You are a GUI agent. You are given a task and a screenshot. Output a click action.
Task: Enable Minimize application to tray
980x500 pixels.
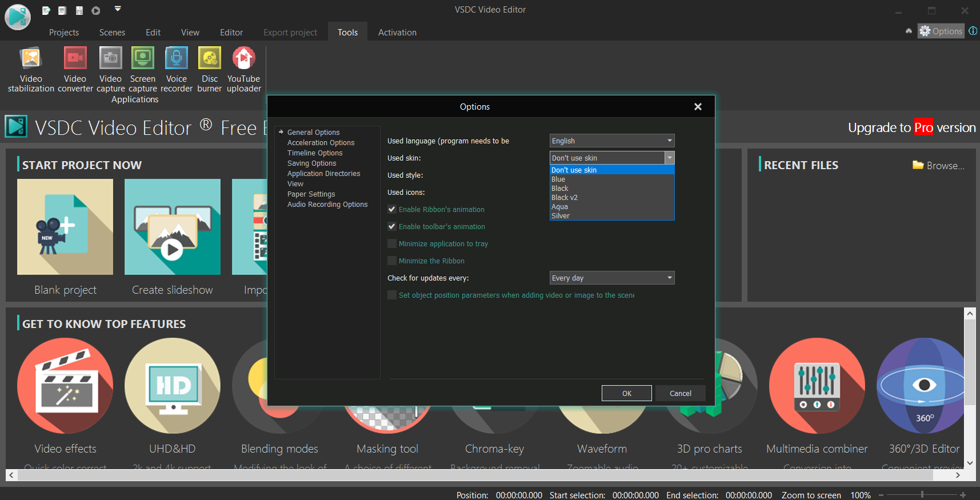pyautogui.click(x=392, y=243)
